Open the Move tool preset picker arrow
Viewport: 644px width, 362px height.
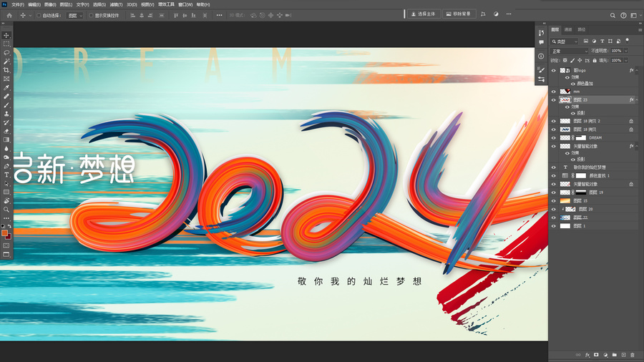[30, 16]
